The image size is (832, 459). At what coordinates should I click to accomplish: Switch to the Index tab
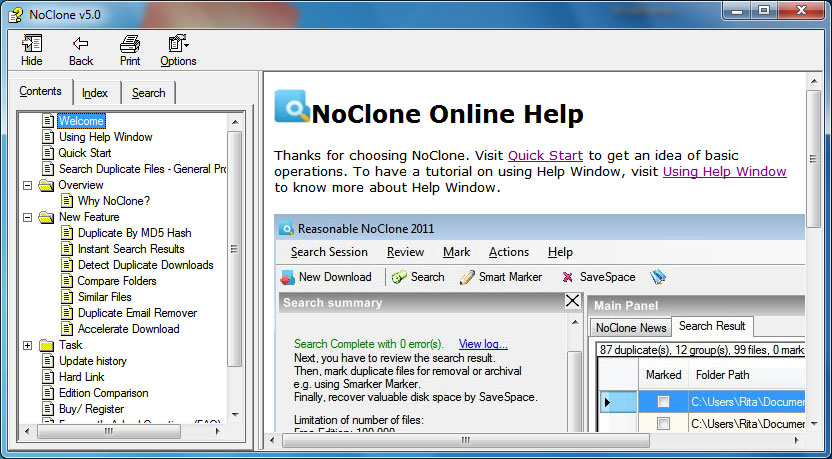(95, 93)
